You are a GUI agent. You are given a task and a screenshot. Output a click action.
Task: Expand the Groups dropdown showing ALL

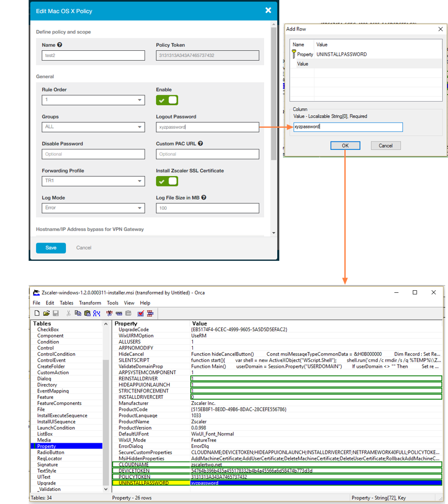[93, 127]
